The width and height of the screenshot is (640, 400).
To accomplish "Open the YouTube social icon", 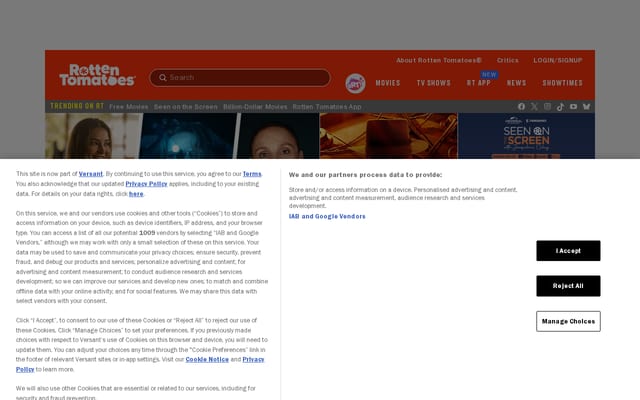I will tap(573, 107).
